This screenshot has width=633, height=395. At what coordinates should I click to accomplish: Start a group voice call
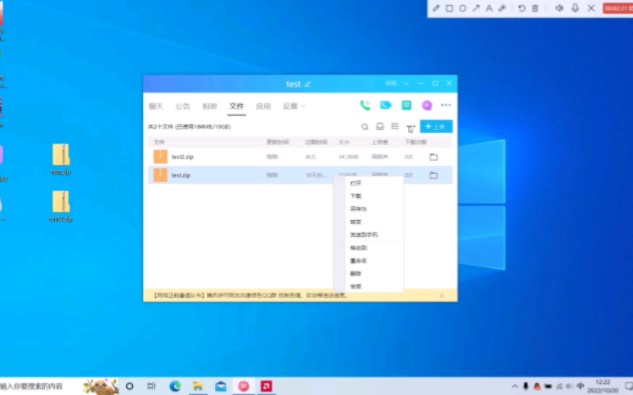tap(365, 105)
